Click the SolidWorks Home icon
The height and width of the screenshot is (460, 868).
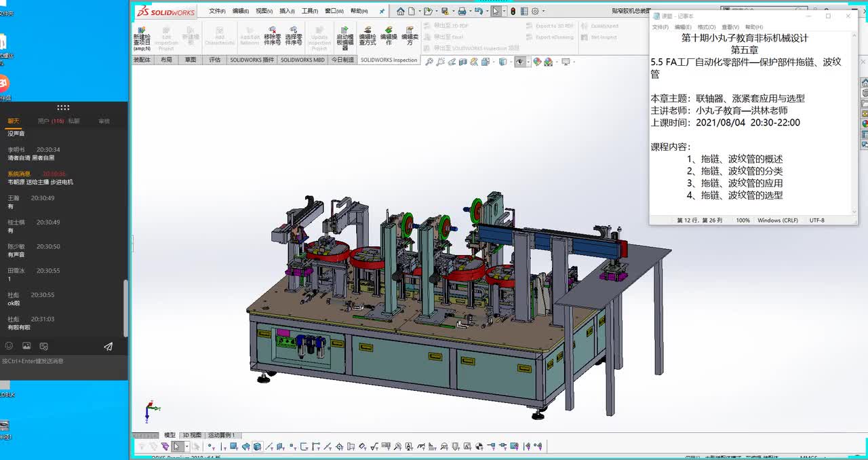point(401,11)
